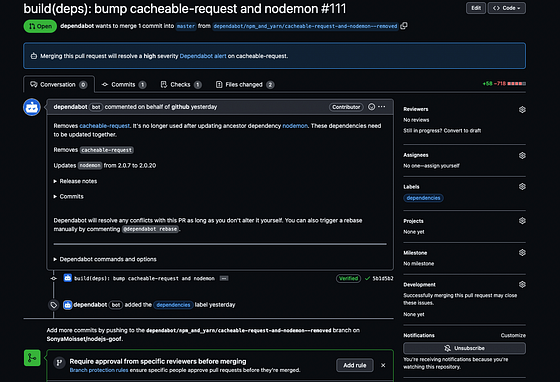Screen dimensions: 560x382
Task: Copy the head branch name icon
Action: pyautogui.click(x=404, y=26)
